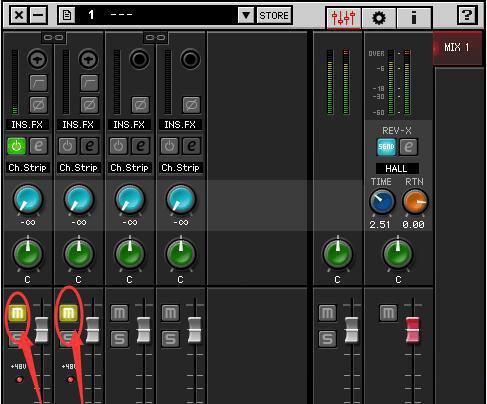The image size is (487, 404).
Task: Toggle stereo link for channels 1 and 2
Action: coord(54,37)
